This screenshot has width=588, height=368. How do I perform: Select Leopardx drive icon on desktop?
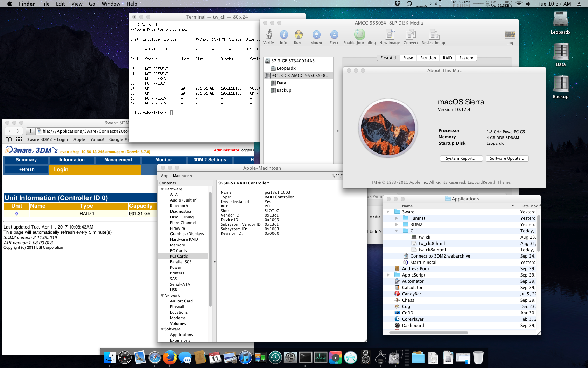coord(560,20)
